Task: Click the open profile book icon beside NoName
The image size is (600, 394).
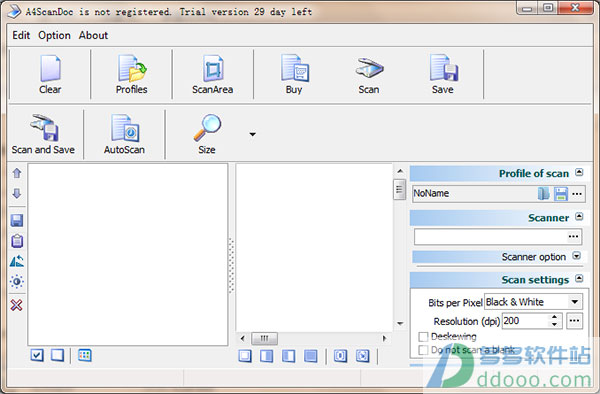Action: 544,194
